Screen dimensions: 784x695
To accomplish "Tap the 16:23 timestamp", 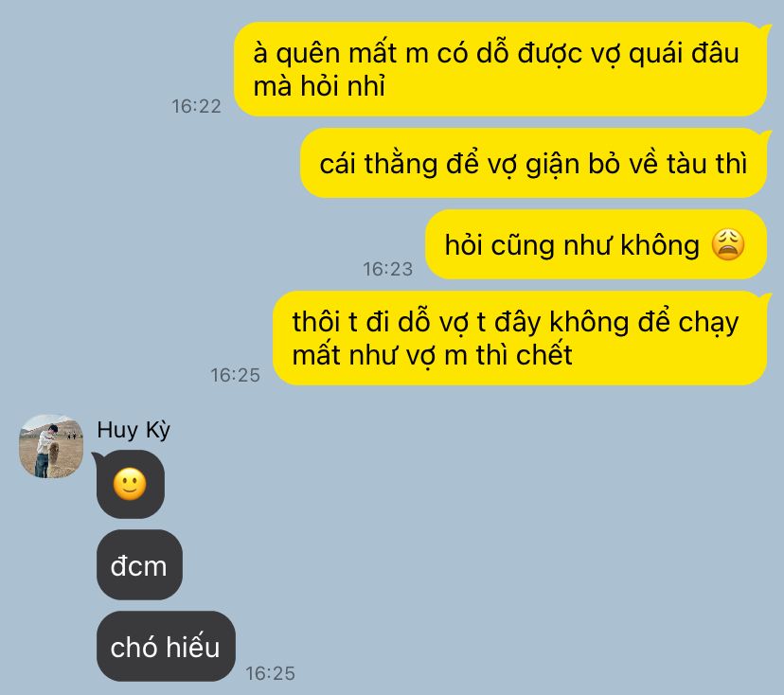I will pos(388,269).
